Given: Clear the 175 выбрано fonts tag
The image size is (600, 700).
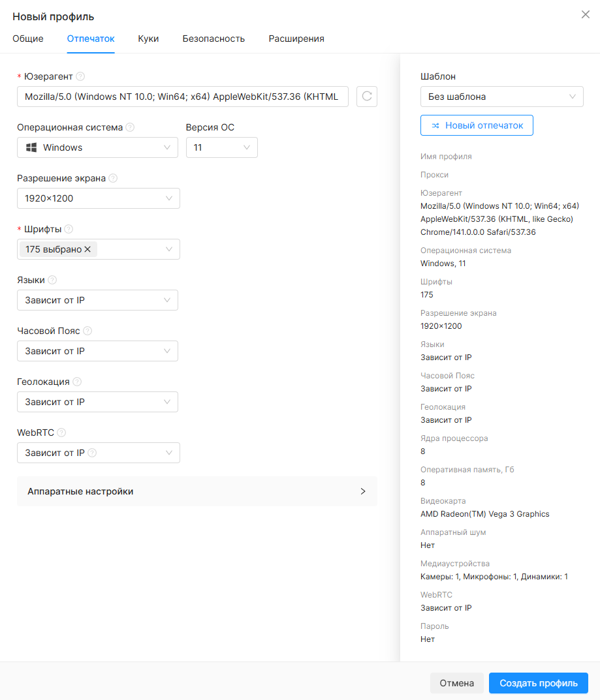Looking at the screenshot, I should coord(87,249).
